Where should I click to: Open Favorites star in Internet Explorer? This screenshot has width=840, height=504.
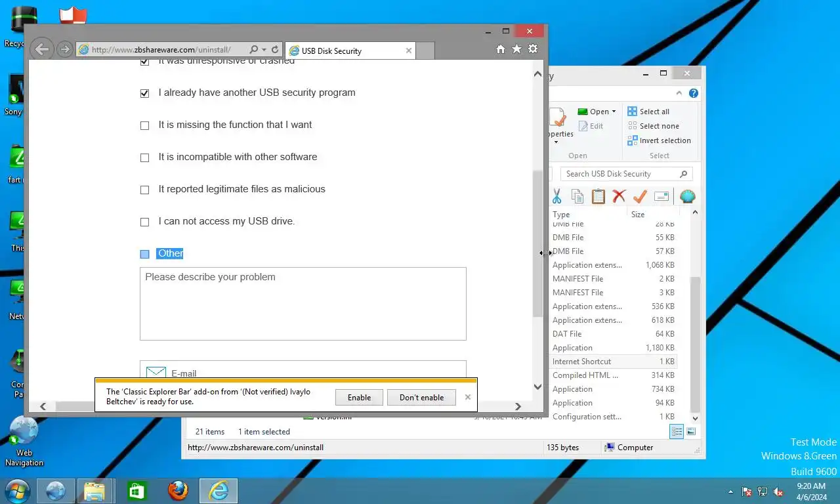point(516,49)
